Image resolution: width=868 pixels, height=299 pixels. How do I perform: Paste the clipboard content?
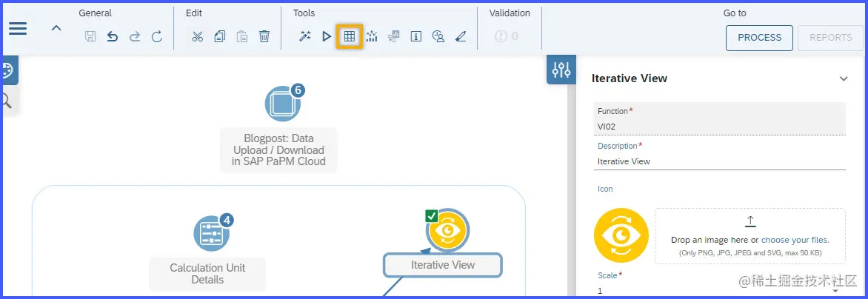click(242, 36)
